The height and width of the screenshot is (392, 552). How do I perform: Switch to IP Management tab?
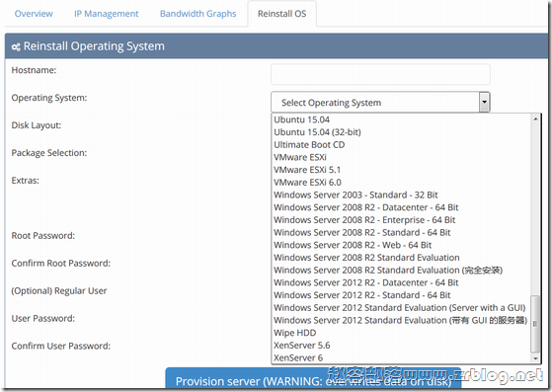(106, 14)
